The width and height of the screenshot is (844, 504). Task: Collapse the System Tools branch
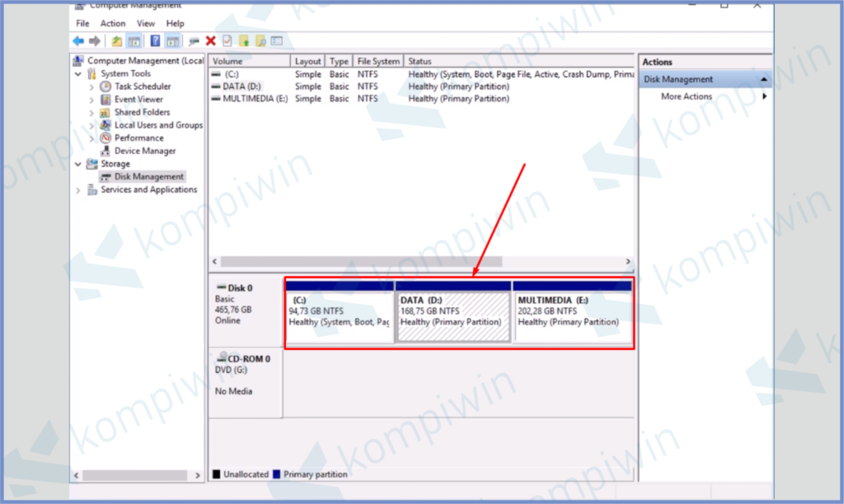(77, 73)
